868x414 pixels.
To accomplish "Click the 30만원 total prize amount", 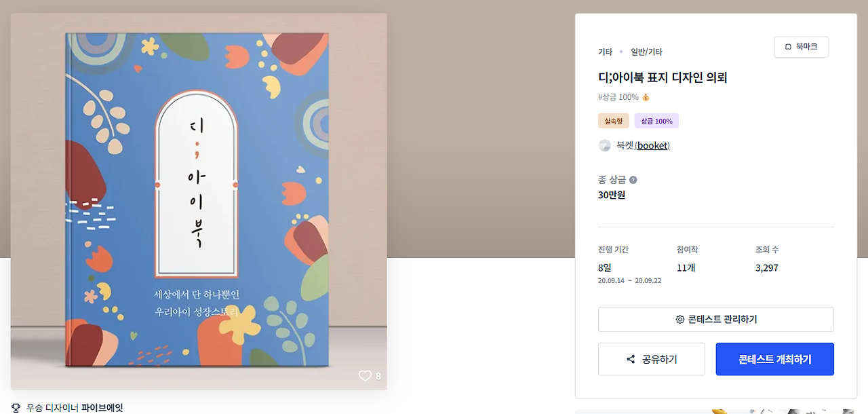I will pyautogui.click(x=611, y=195).
